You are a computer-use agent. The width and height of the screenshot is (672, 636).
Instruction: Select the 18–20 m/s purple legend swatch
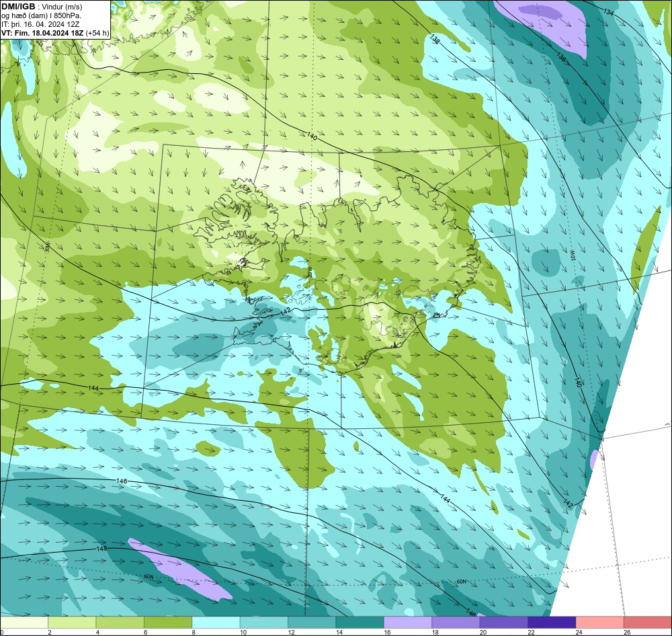456,622
